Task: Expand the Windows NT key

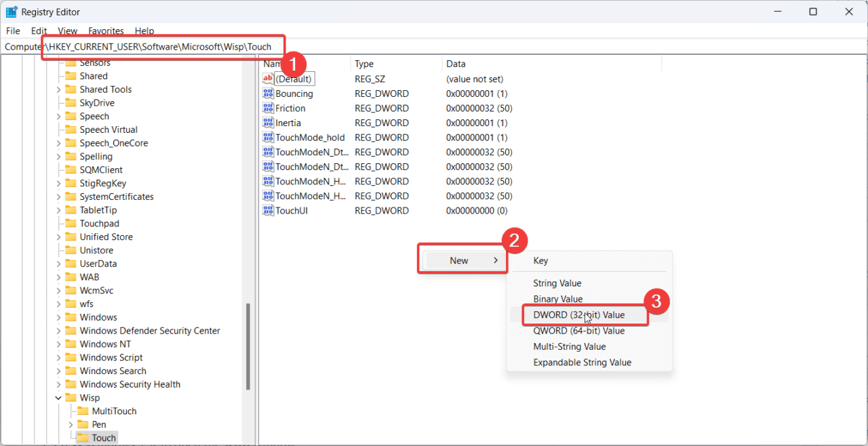Action: point(58,344)
